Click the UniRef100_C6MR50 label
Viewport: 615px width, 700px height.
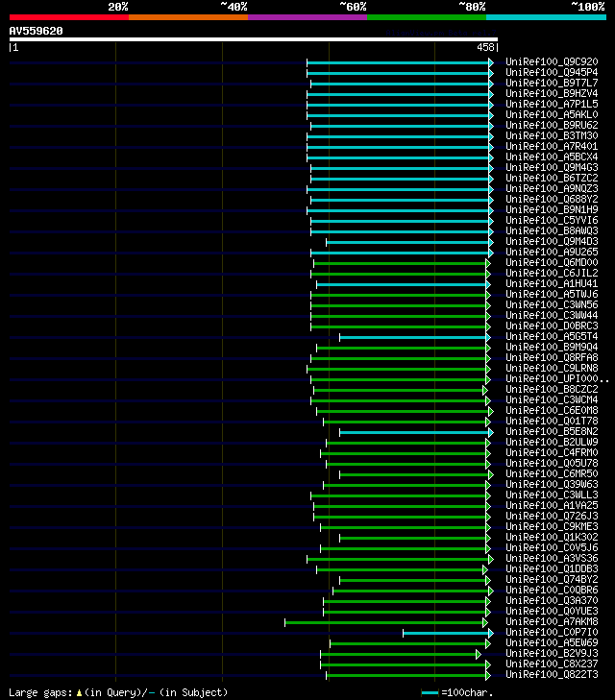(x=552, y=473)
